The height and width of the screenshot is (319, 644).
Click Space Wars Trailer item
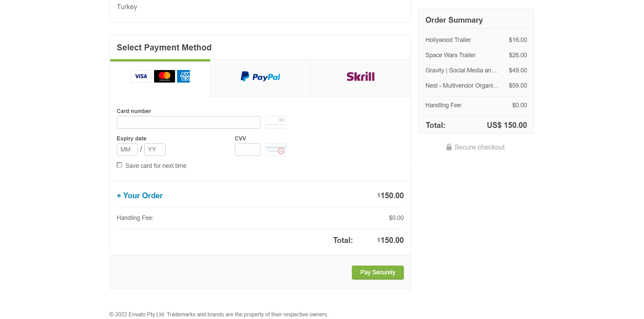[x=450, y=55]
